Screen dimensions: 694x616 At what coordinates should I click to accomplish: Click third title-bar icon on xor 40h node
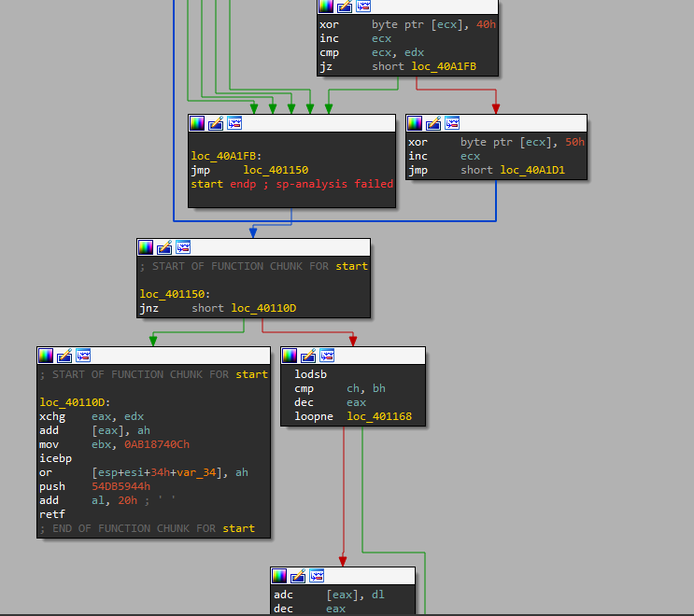point(364,7)
